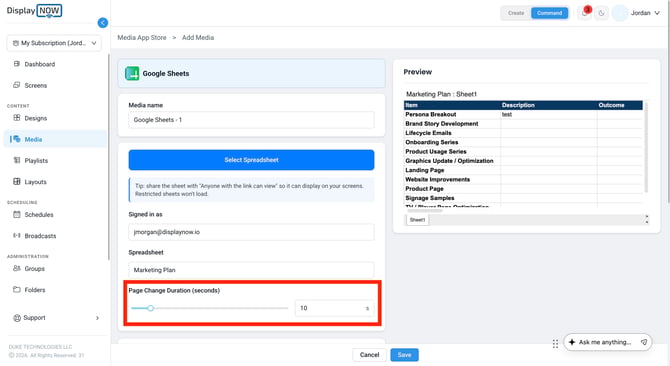Collapse the sidebar with the blue arrow button

[103, 23]
